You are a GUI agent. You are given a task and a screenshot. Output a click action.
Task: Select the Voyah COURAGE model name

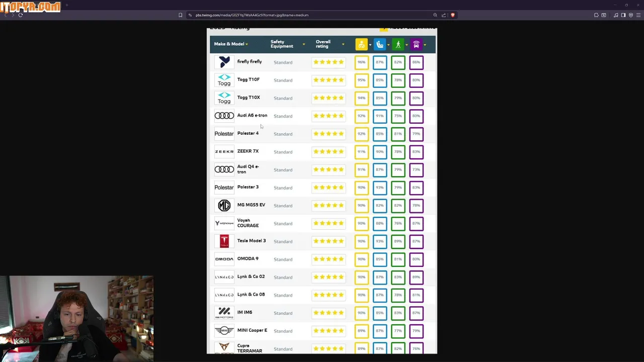coord(248,223)
